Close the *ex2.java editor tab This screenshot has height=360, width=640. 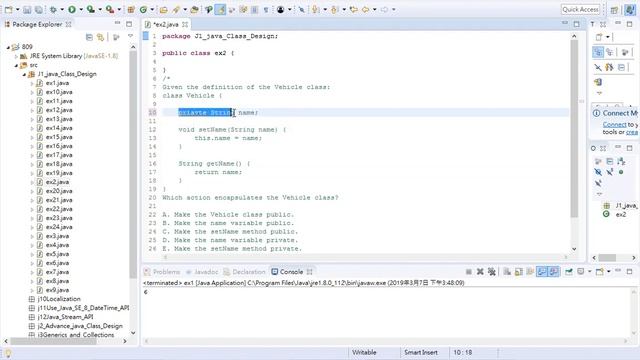coord(185,24)
